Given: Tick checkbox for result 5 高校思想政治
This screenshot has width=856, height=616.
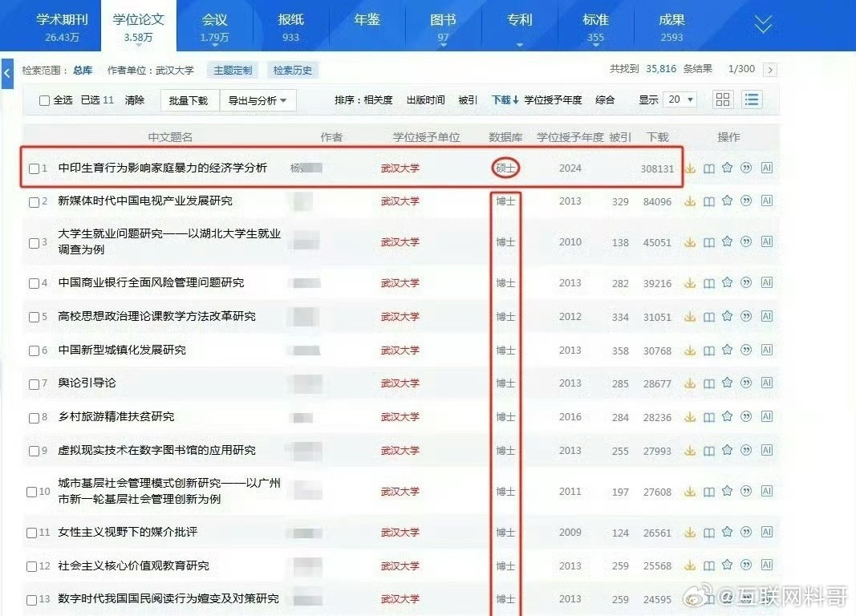Looking at the screenshot, I should pos(34,317).
